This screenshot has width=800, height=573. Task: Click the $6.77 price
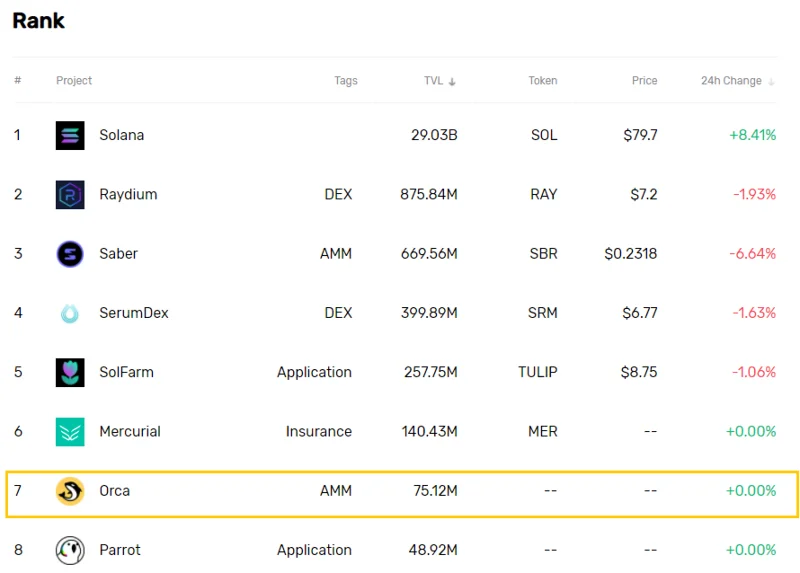click(640, 313)
